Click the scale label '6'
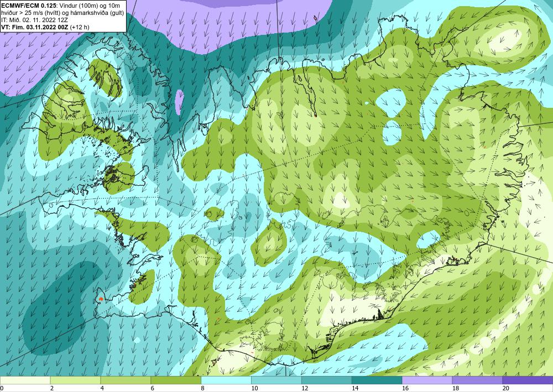Viewport: 553px width, 392px height. pos(153,389)
